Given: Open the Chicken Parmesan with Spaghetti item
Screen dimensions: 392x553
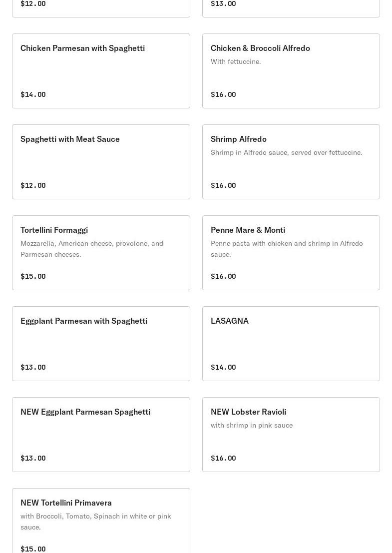Looking at the screenshot, I should (x=82, y=48).
